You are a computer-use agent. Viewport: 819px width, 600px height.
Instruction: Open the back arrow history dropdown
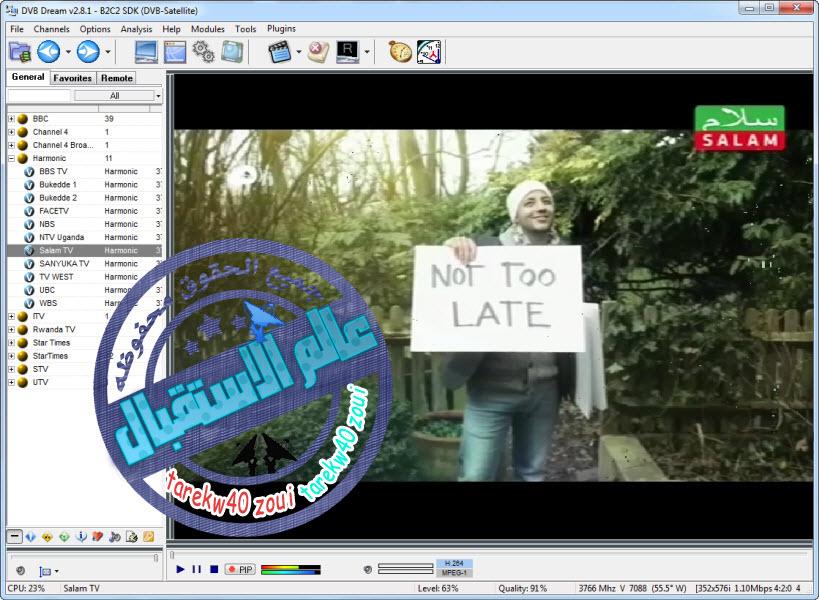[68, 52]
